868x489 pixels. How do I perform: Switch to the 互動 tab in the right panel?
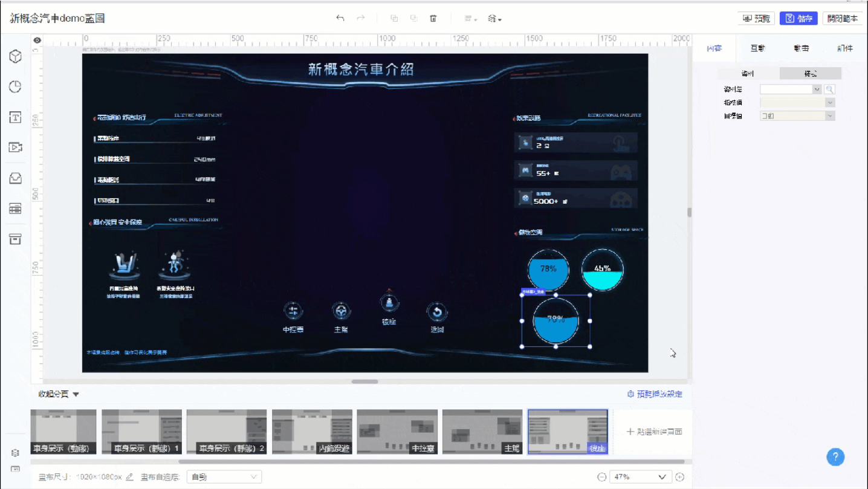[757, 48]
